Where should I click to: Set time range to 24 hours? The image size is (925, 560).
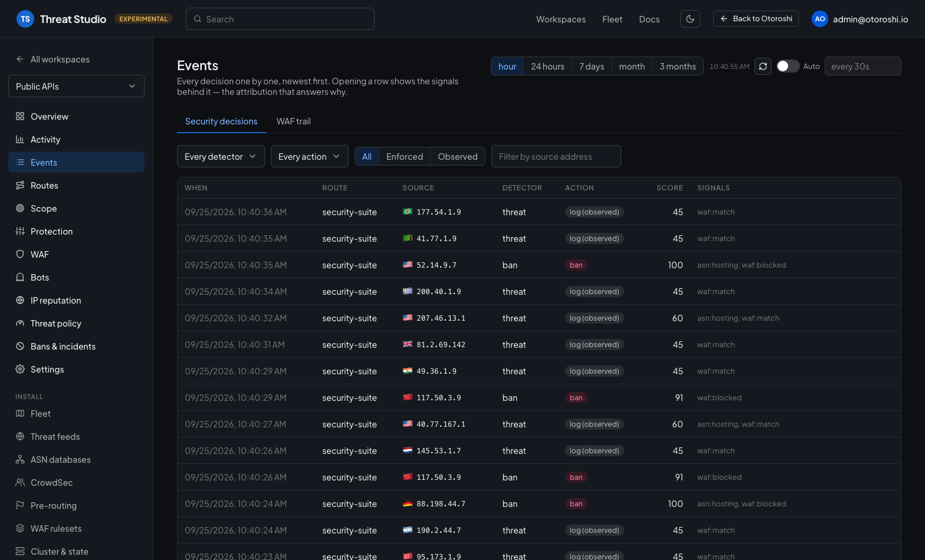[x=547, y=66]
